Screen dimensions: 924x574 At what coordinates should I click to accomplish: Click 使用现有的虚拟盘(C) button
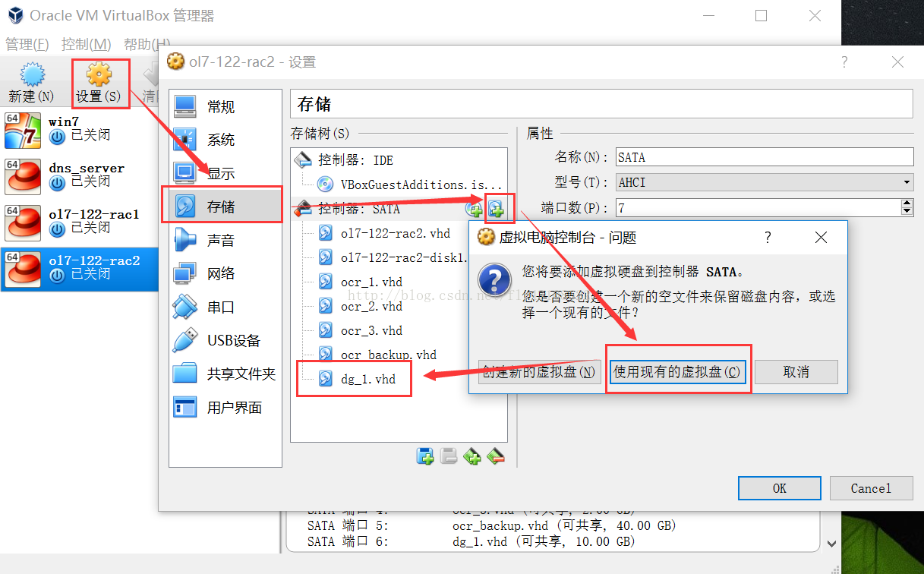[676, 372]
